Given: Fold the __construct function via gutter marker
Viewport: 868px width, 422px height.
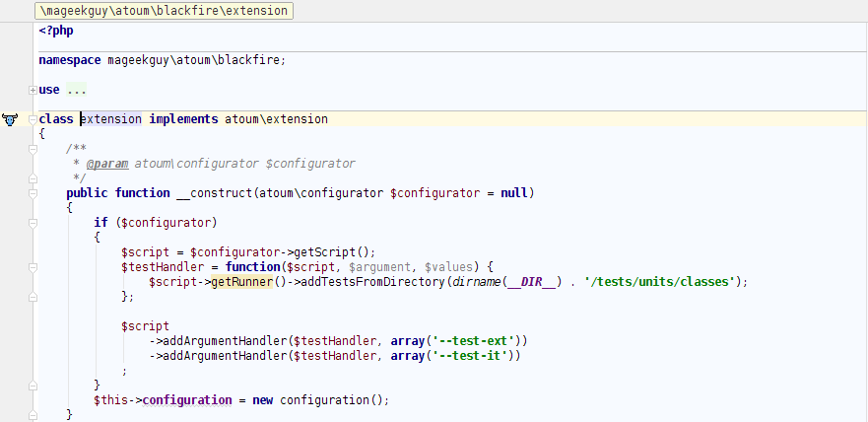Looking at the screenshot, I should [33, 193].
